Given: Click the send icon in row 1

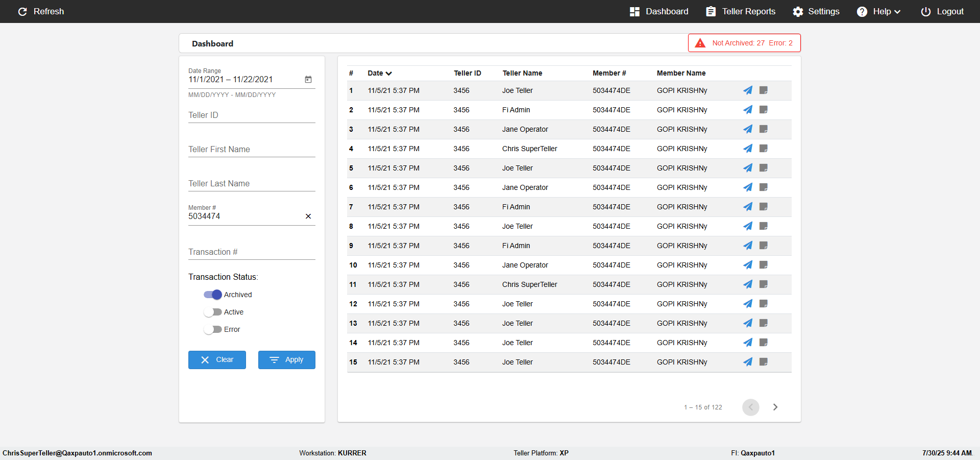Looking at the screenshot, I should coord(748,90).
